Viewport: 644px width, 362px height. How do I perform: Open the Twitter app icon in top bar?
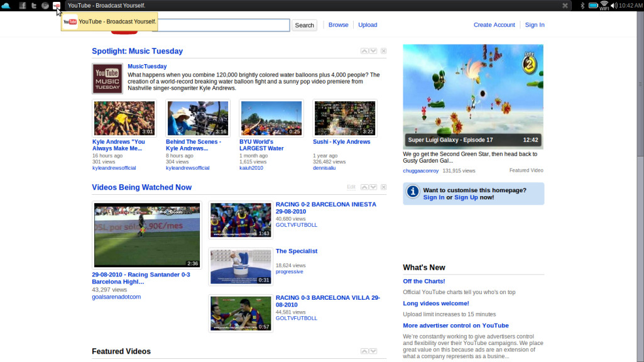click(x=34, y=5)
